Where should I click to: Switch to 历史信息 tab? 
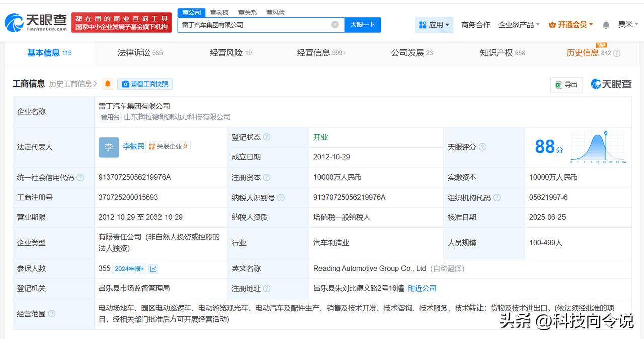point(589,53)
